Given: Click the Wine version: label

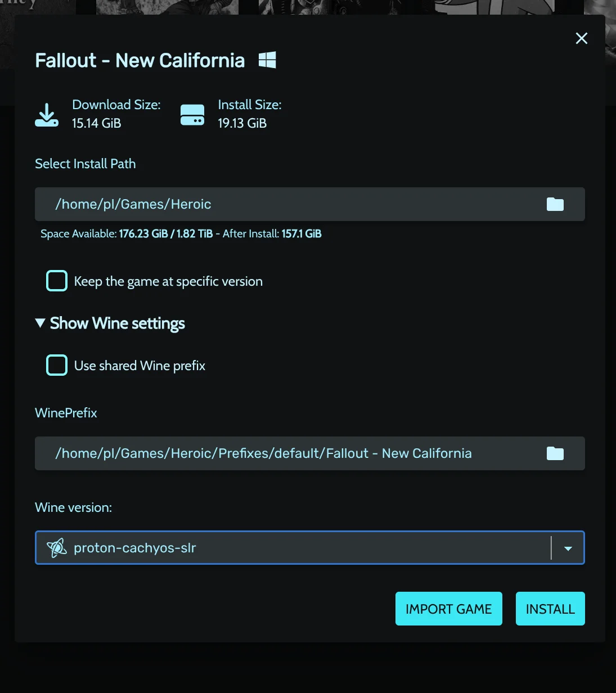Looking at the screenshot, I should click(x=74, y=507).
